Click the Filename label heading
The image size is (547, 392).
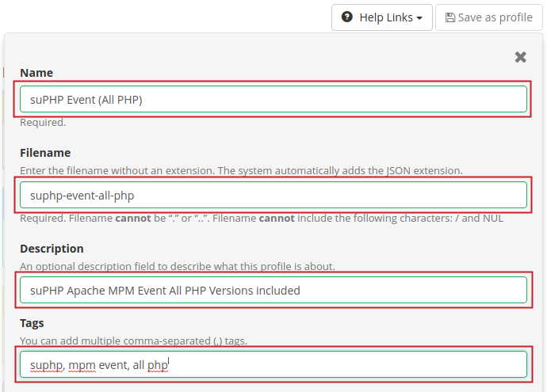45,153
